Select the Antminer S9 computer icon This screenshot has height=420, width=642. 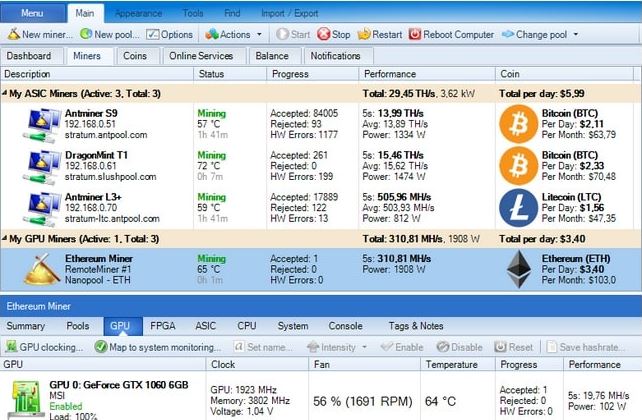[x=41, y=125]
